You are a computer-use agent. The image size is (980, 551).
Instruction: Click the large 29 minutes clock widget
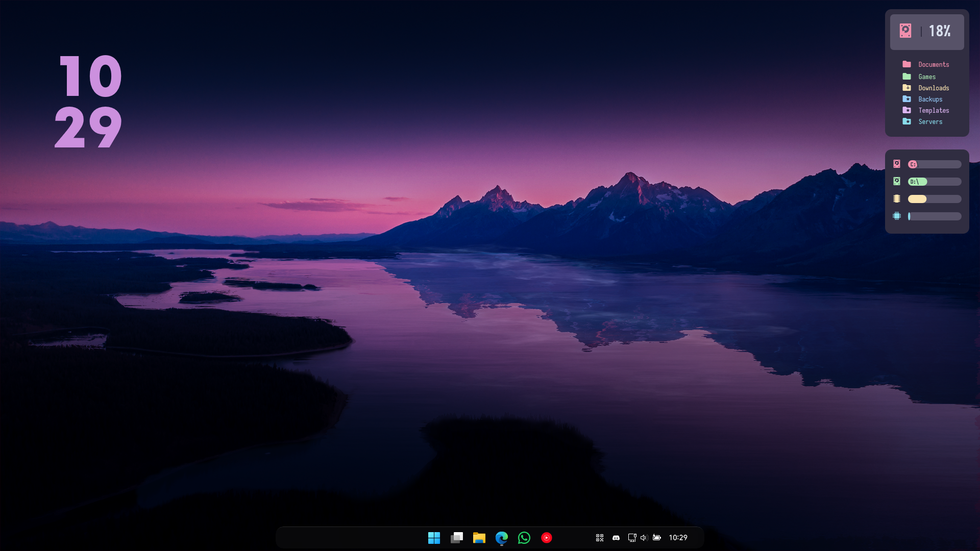(x=88, y=127)
